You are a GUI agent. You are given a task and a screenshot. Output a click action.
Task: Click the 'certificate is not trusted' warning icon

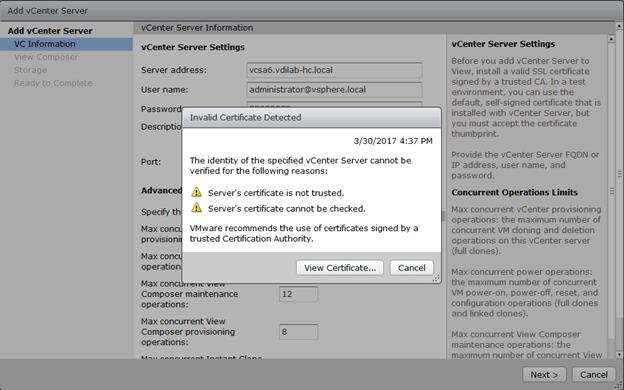197,192
